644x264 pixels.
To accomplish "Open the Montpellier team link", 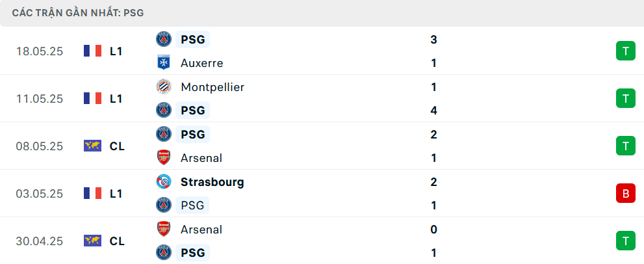I will pos(213,87).
